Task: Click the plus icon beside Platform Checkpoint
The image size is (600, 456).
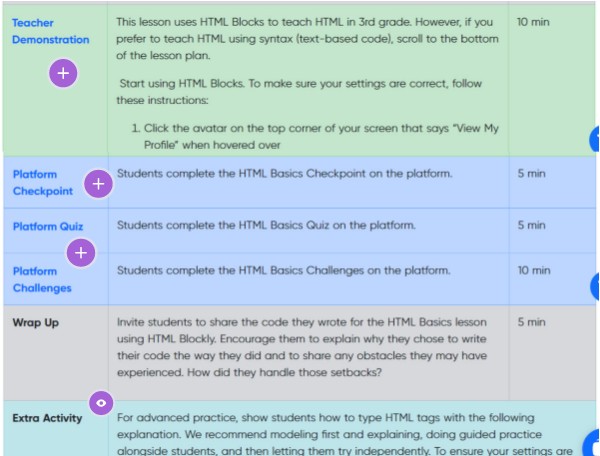Action: click(98, 183)
